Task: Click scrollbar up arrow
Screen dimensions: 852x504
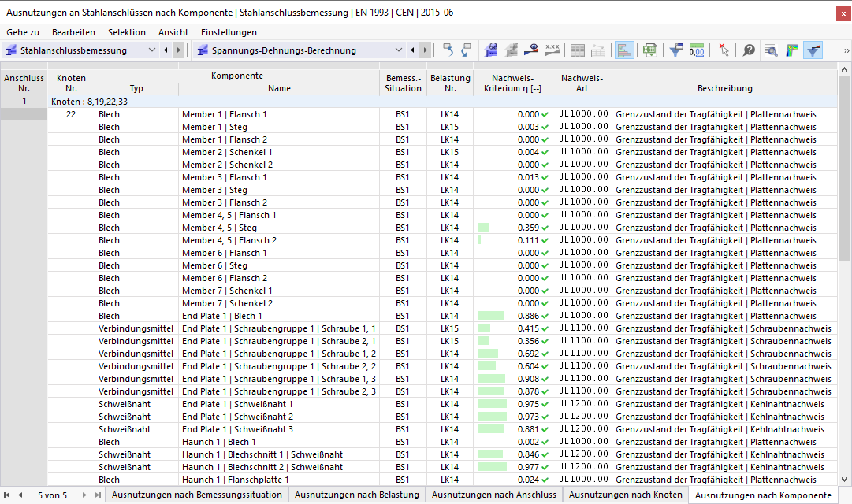Action: [x=844, y=69]
